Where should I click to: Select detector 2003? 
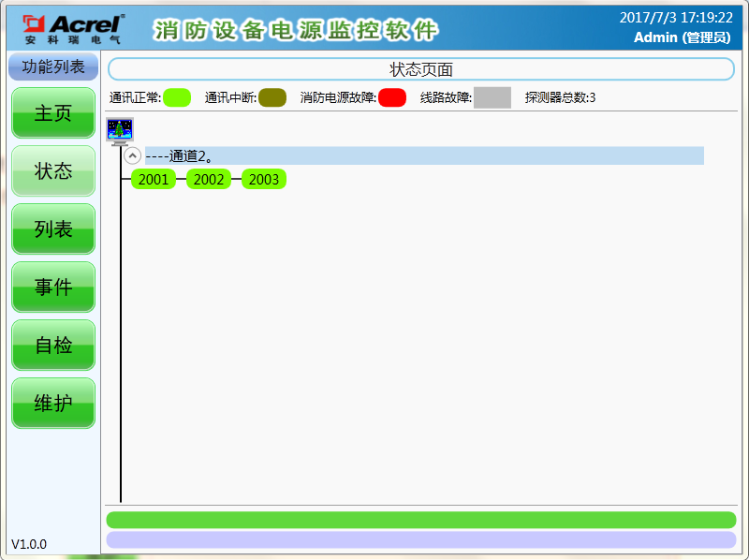[x=264, y=179]
